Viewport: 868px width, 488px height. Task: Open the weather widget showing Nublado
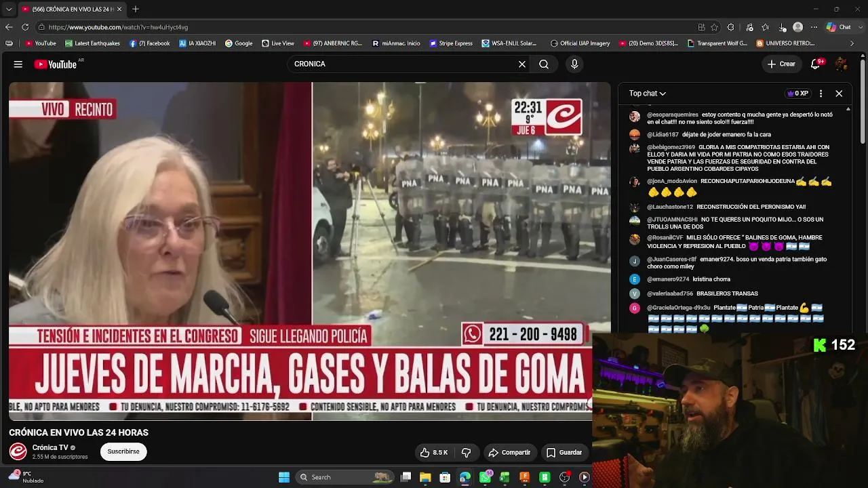[26, 477]
